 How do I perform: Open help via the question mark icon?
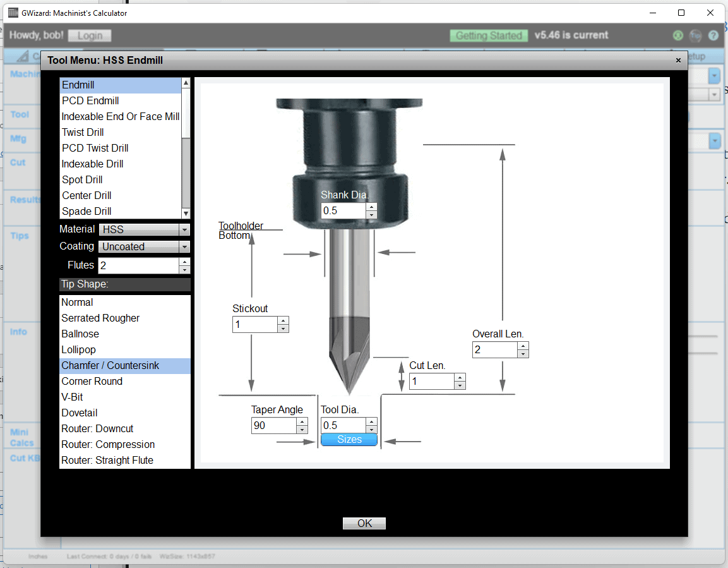tap(713, 35)
